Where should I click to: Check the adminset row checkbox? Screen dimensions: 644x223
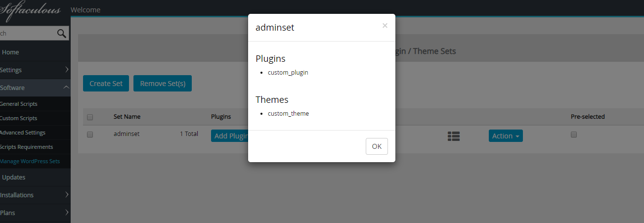[x=90, y=134]
